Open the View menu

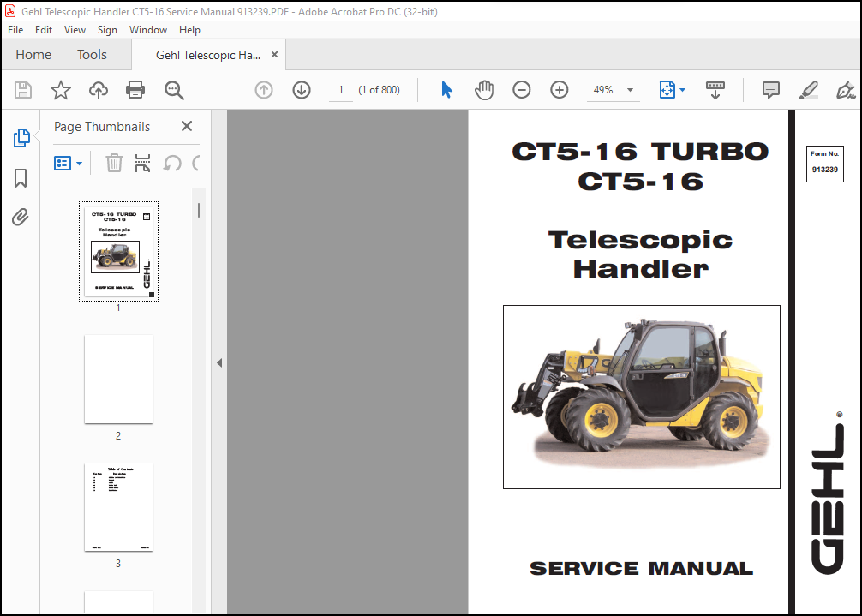coord(75,30)
